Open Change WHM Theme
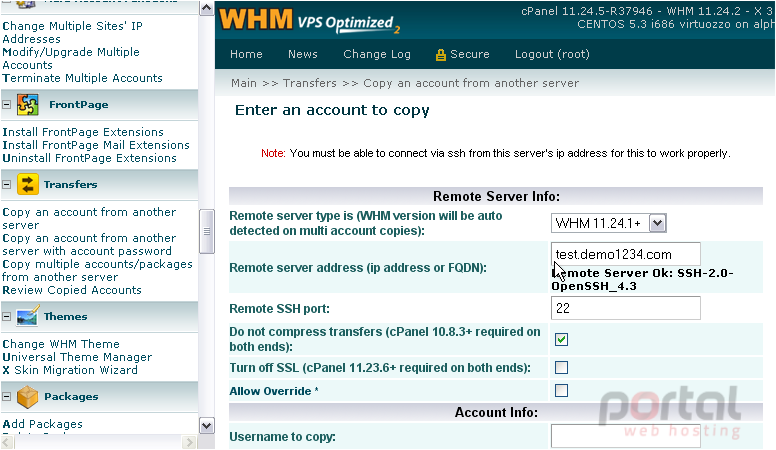 point(61,344)
